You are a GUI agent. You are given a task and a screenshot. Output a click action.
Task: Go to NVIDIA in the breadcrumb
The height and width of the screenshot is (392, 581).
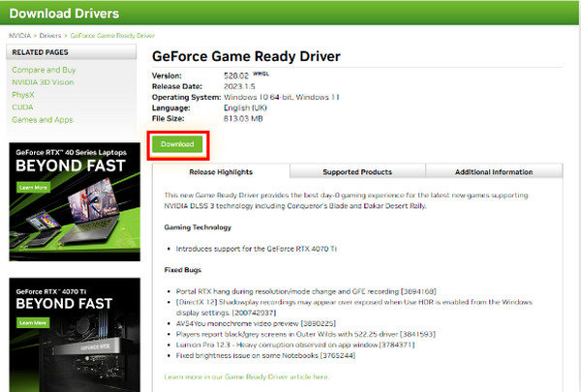click(19, 36)
